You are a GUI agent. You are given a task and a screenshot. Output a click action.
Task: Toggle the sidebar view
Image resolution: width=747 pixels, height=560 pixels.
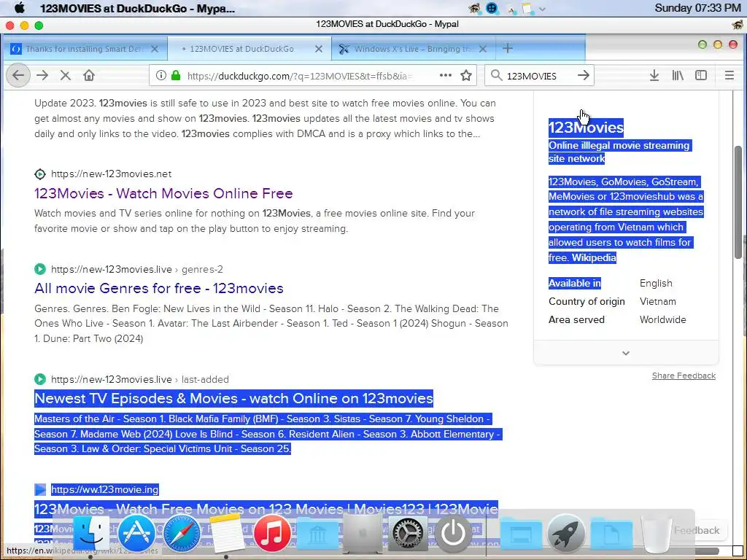click(701, 75)
